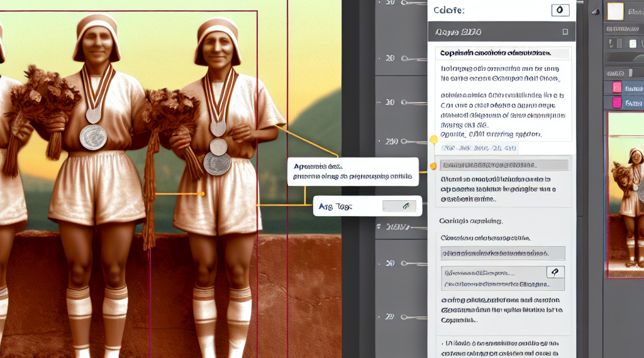Viewport: 644px width, 358px height.
Task: Click the first pink layer icon
Action: point(617,88)
